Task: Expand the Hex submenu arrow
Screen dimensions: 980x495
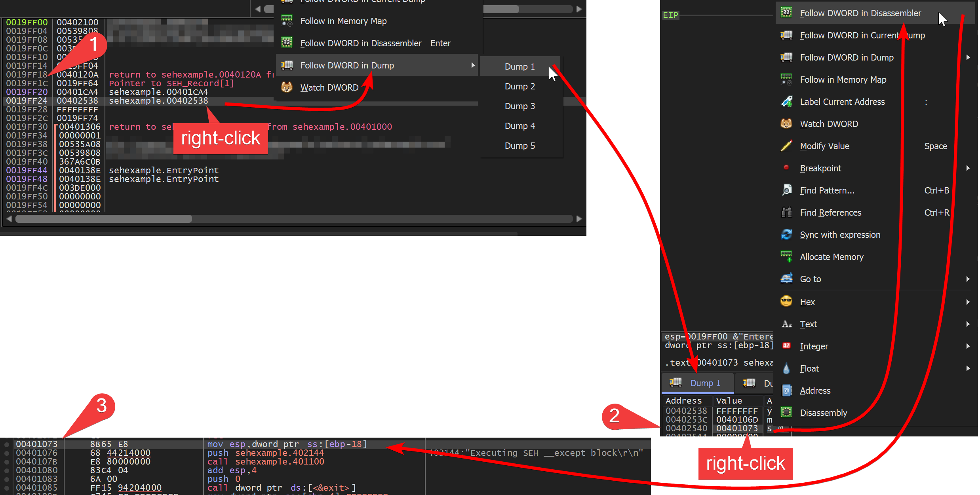Action: pyautogui.click(x=968, y=302)
